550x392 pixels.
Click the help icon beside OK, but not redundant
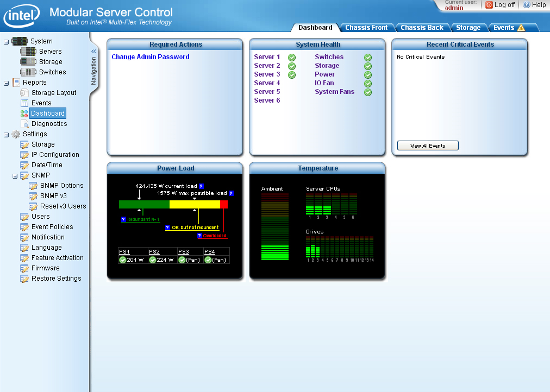[x=168, y=227]
